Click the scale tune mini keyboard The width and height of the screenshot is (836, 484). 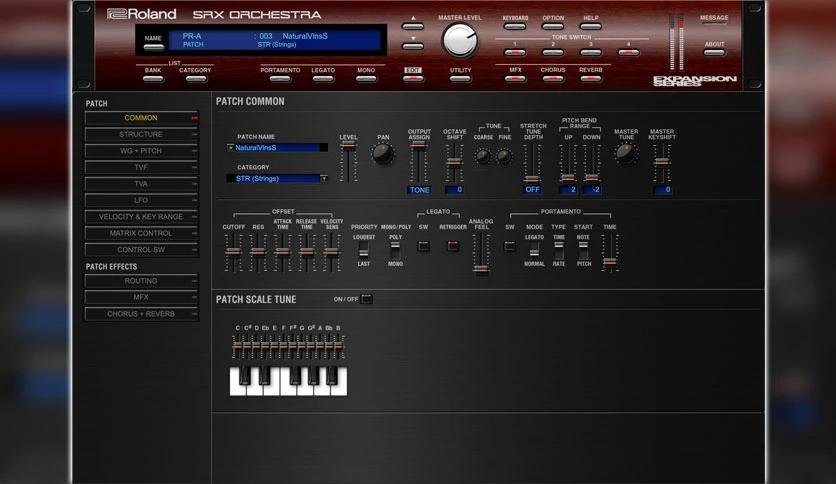click(x=288, y=381)
